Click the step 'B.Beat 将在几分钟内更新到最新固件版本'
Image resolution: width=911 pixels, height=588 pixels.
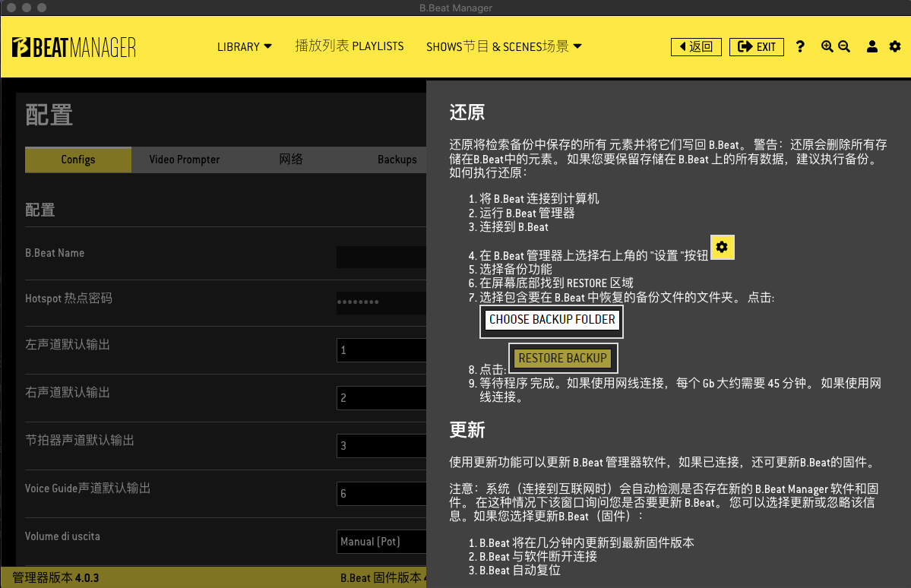tap(587, 542)
